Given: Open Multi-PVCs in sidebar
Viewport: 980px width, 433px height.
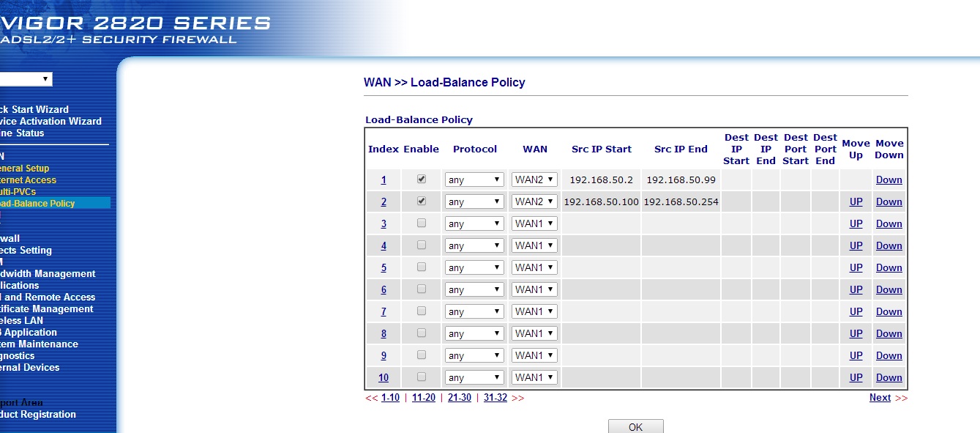Looking at the screenshot, I should pos(18,191).
